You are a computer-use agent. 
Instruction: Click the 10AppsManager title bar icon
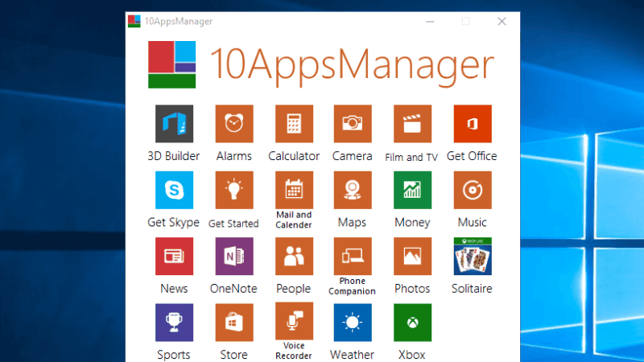click(x=134, y=22)
